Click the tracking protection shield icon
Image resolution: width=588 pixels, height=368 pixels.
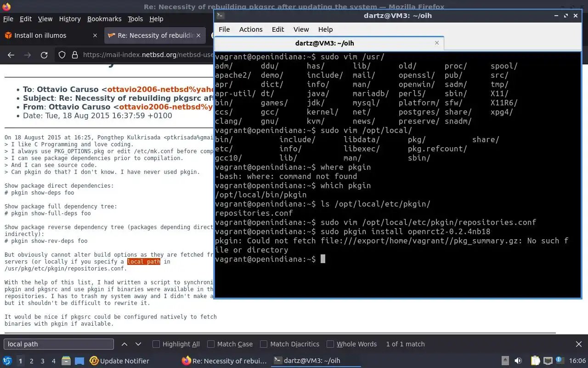pos(62,55)
